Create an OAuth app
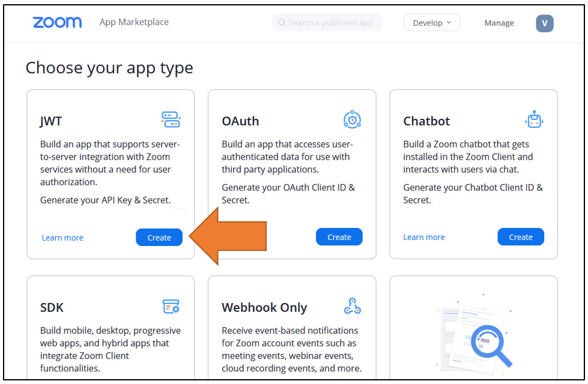 click(x=339, y=237)
